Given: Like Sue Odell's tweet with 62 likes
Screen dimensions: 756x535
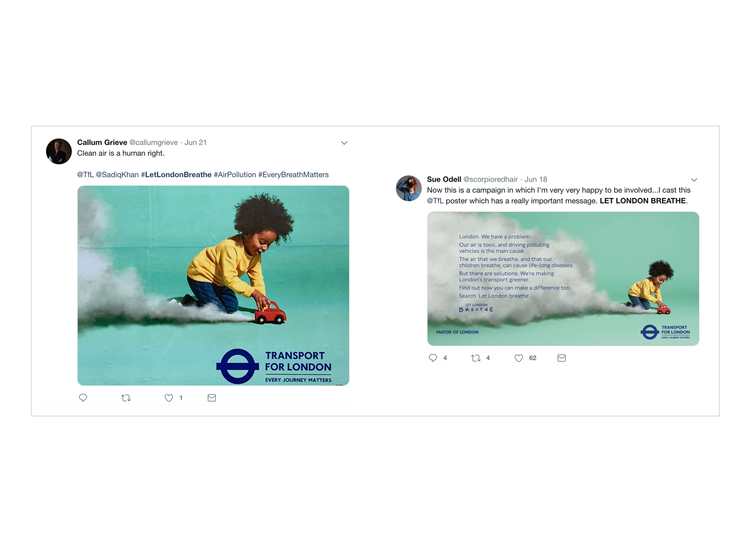Looking at the screenshot, I should click(519, 358).
